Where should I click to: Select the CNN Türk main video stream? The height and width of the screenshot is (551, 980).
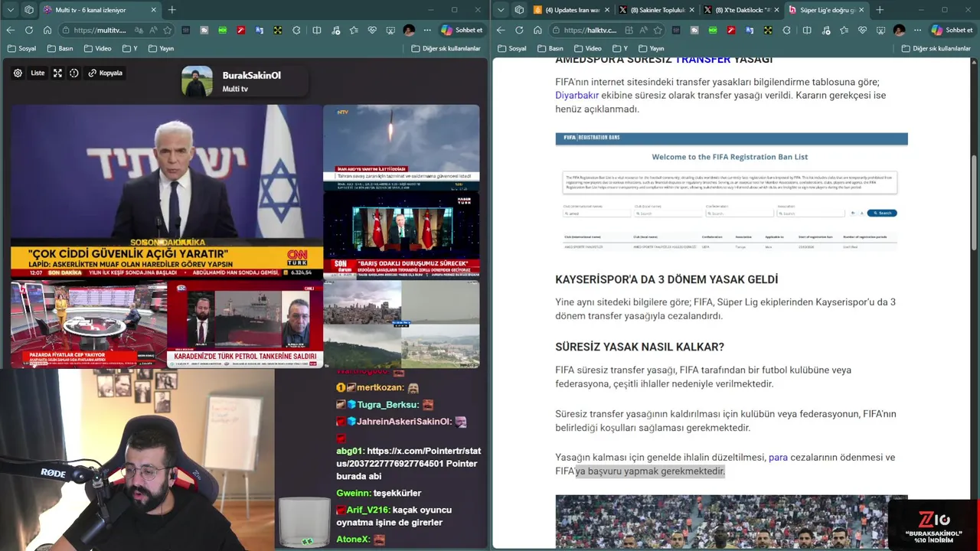(x=166, y=191)
